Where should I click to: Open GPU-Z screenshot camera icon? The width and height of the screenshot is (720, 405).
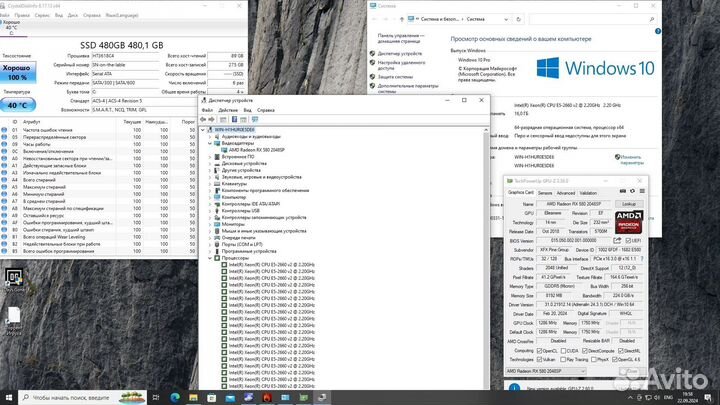tap(623, 191)
